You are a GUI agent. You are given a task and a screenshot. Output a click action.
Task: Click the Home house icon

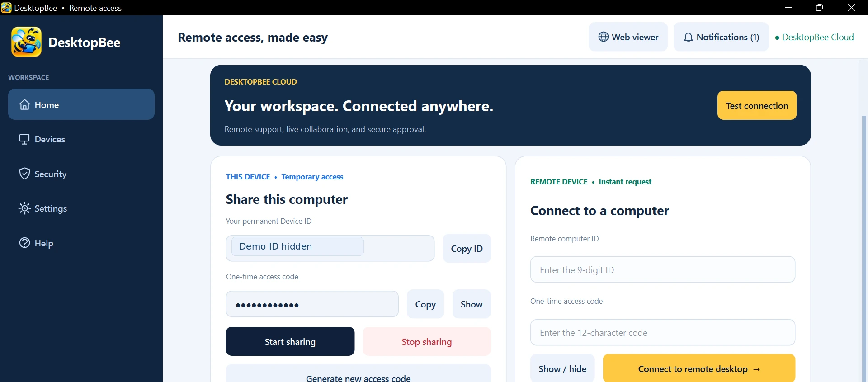tap(24, 104)
